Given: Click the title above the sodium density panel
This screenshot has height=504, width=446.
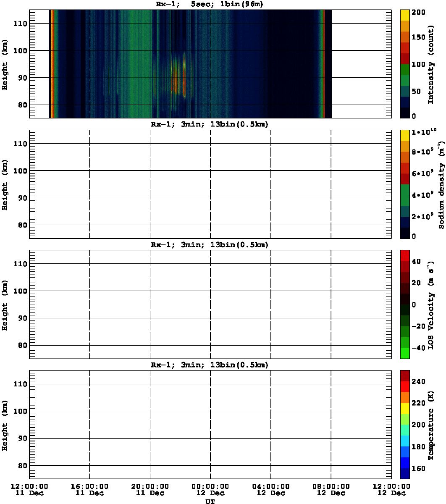Looking at the screenshot, I should coord(210,125).
